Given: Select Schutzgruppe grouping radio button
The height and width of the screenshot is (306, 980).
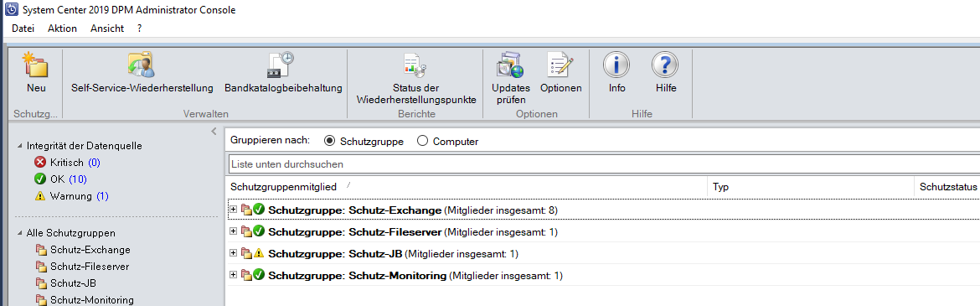Looking at the screenshot, I should click(x=330, y=141).
